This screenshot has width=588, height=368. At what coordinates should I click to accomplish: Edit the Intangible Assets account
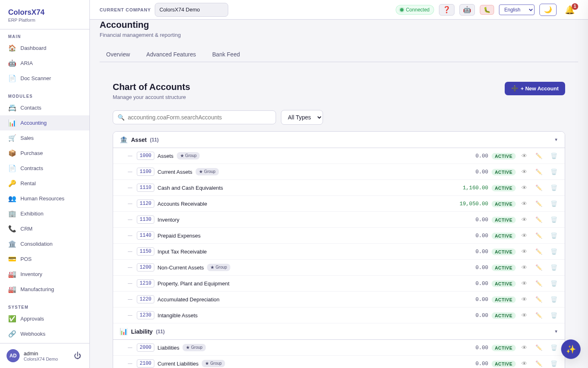(x=539, y=315)
